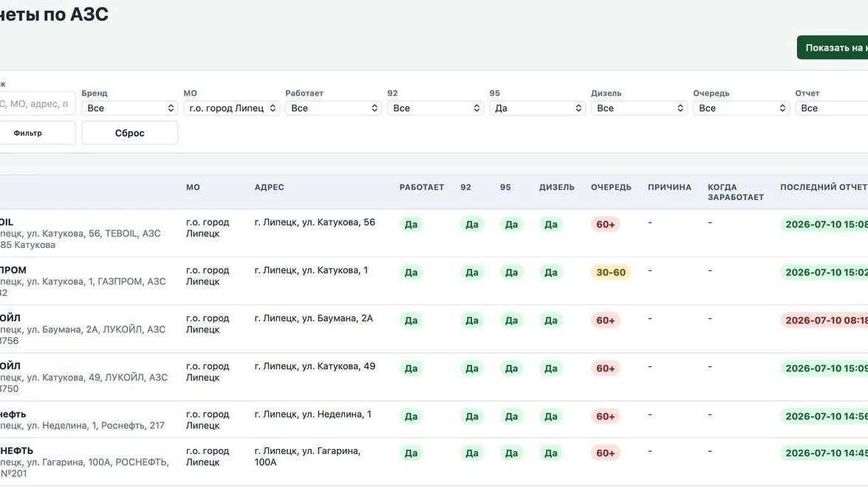The image size is (868, 488).
Task: Open the 92 fuel filter dropdown
Action: click(x=435, y=108)
